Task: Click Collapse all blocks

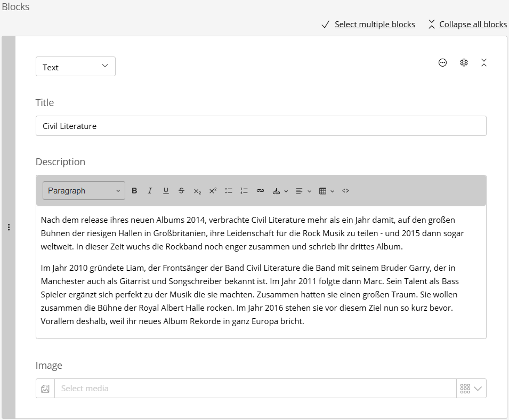Action: (473, 25)
